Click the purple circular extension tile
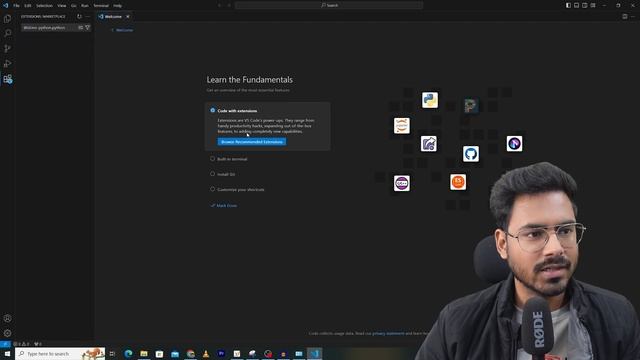This screenshot has height=360, width=640. click(514, 144)
